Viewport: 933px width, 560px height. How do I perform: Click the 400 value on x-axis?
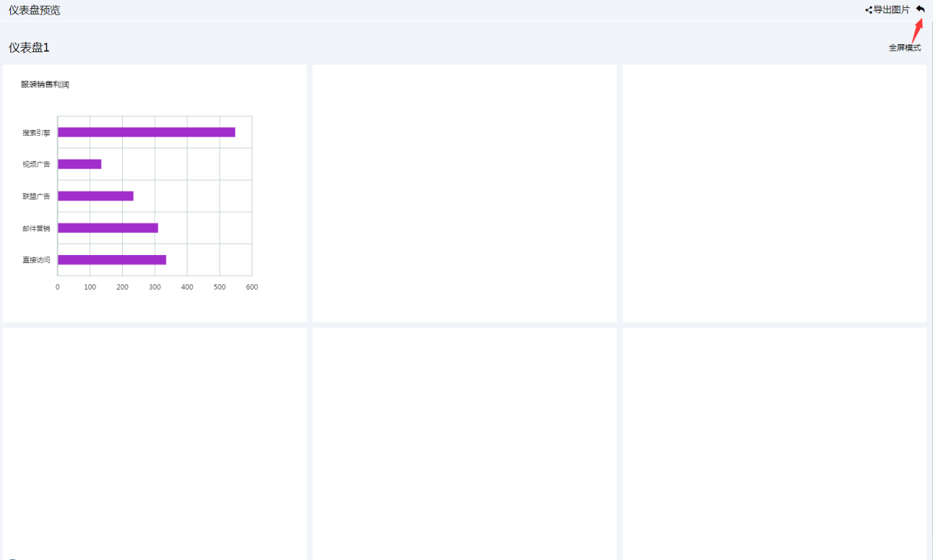tap(187, 287)
